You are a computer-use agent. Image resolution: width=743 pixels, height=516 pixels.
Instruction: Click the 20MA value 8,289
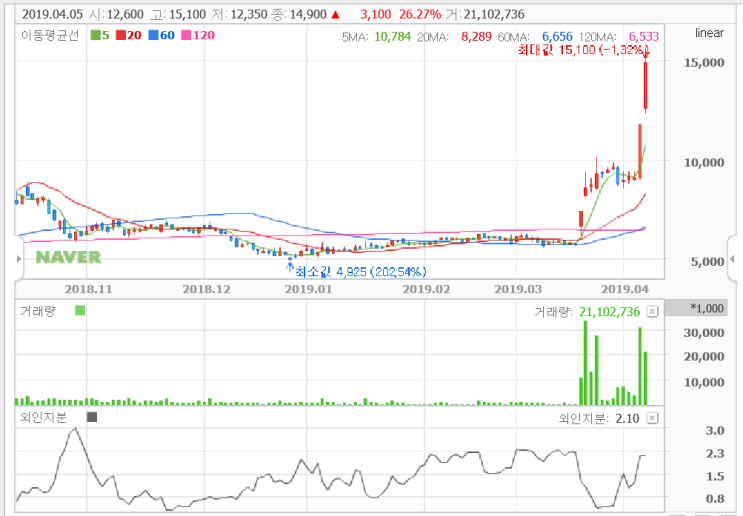(476, 36)
